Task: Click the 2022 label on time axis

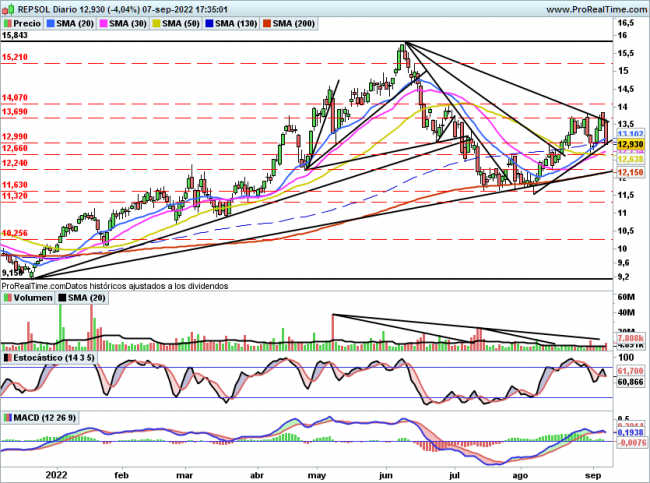Action: coord(56,475)
